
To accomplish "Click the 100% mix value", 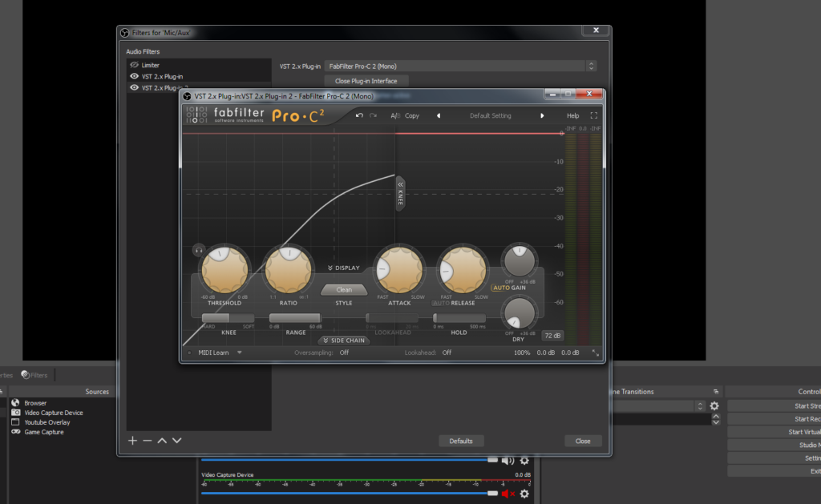I will click(521, 353).
